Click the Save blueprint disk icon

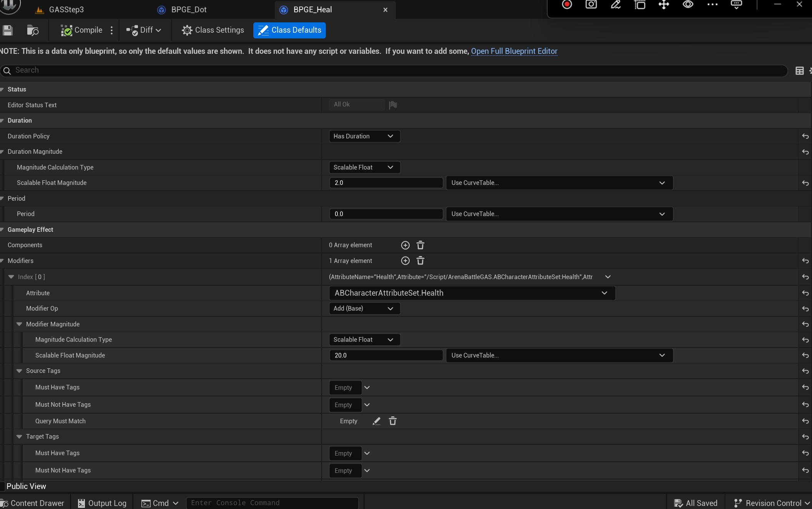point(8,30)
